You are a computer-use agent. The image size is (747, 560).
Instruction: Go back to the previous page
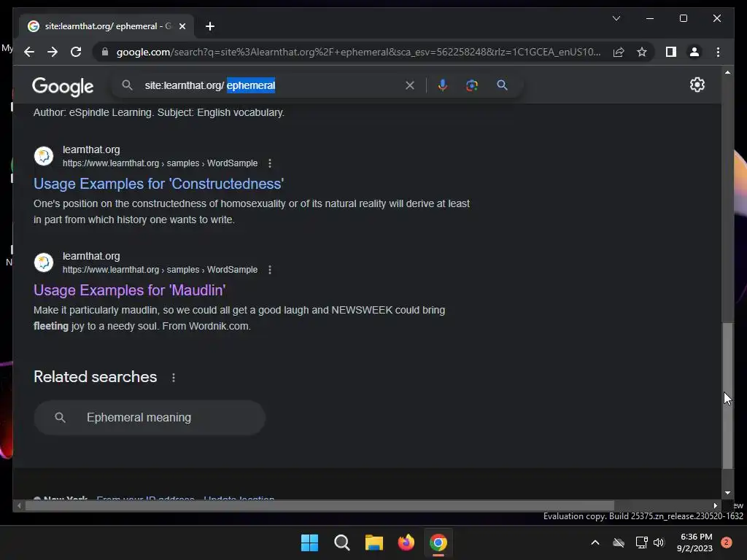point(29,52)
